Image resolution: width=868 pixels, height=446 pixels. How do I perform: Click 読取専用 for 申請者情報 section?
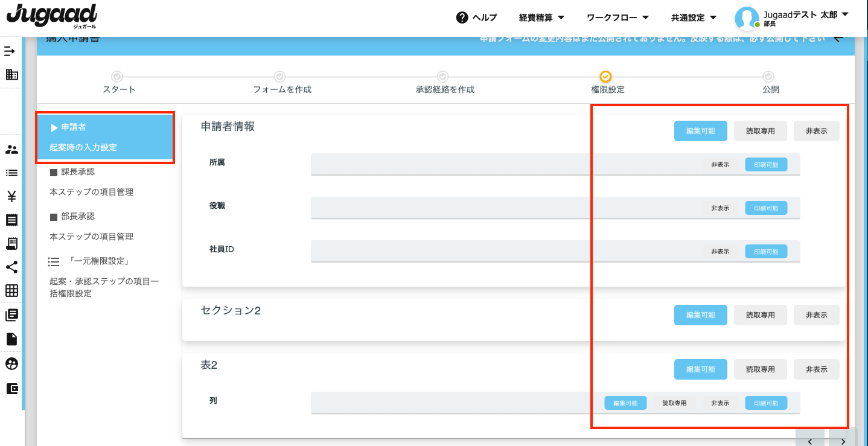tap(760, 131)
